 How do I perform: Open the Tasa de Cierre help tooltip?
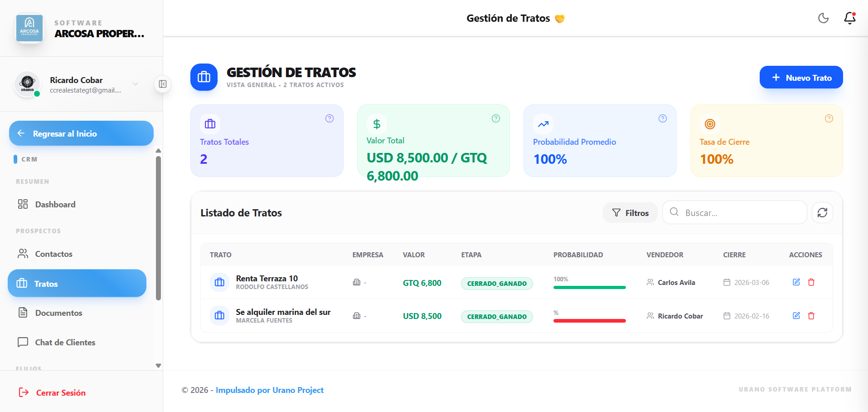[x=829, y=118]
